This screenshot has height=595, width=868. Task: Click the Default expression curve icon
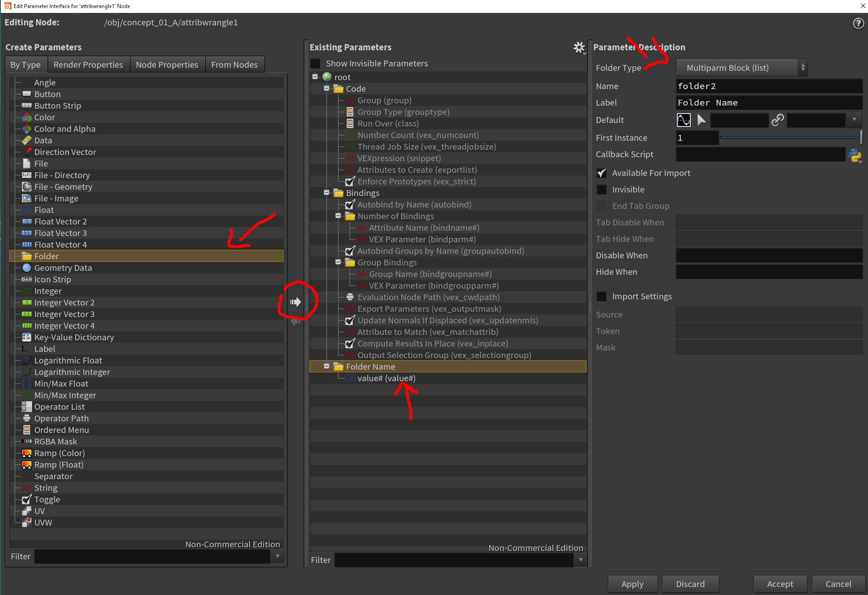pyautogui.click(x=684, y=120)
